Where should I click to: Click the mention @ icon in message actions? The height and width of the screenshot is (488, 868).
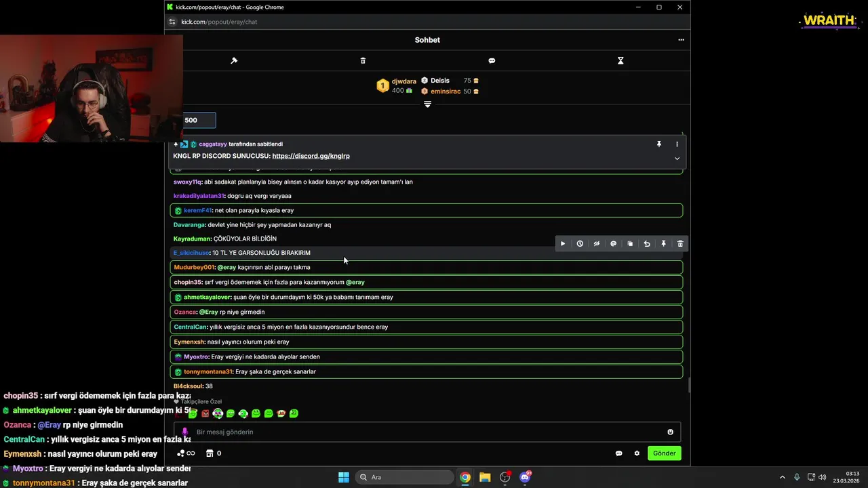point(614,243)
